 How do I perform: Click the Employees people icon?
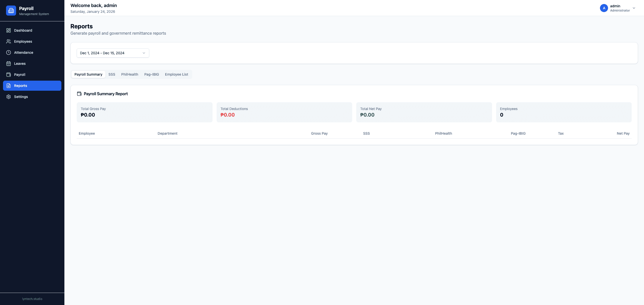9,41
